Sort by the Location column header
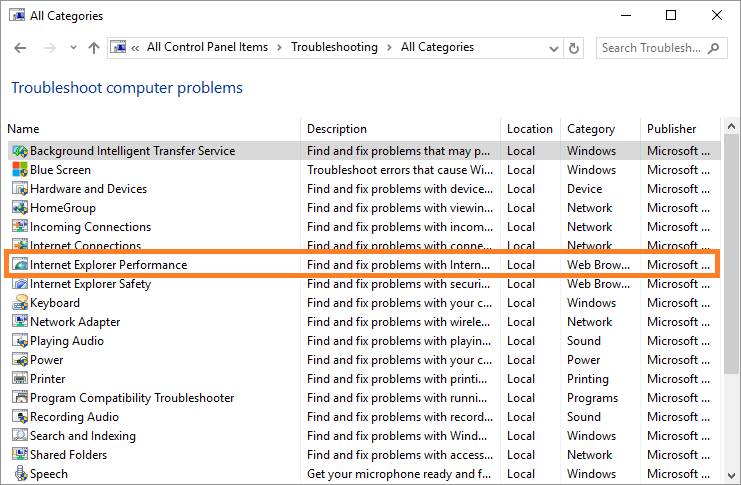 530,129
